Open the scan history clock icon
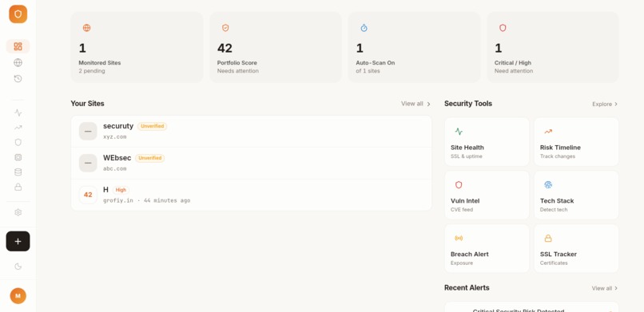Viewport: 644px width, 312px height. (18, 79)
